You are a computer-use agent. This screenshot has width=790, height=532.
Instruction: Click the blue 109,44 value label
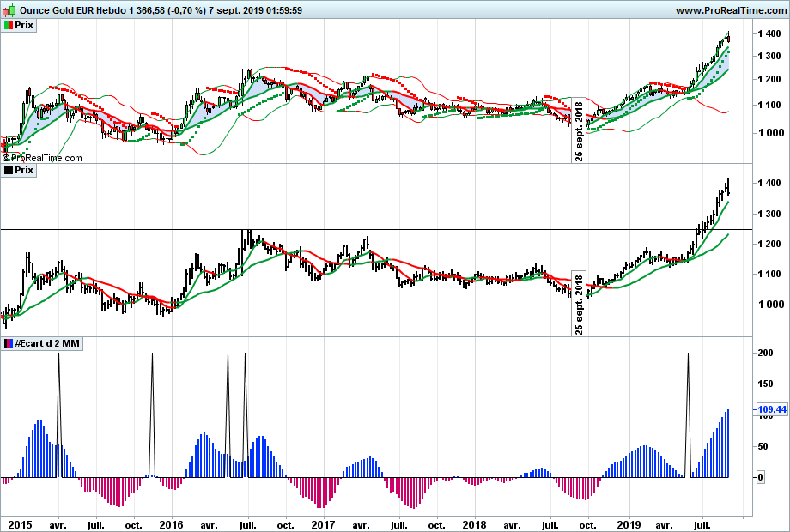pyautogui.click(x=772, y=409)
